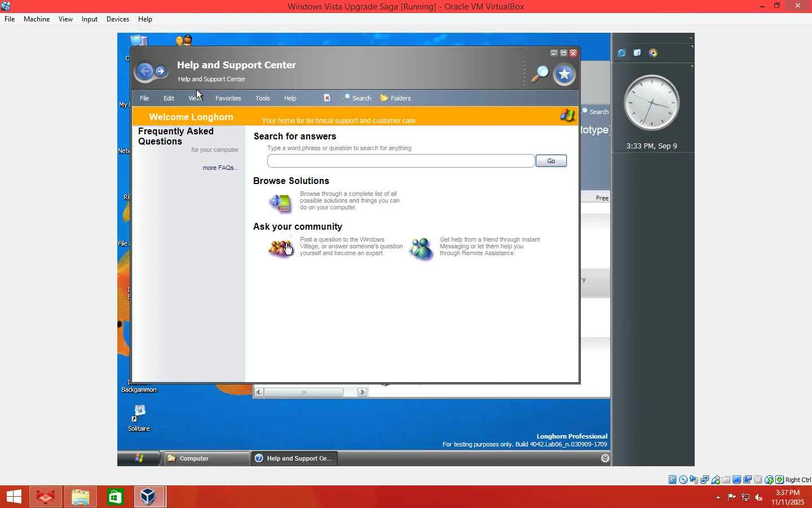Click VirtualBox keyboard capture arrow icon
This screenshot has height=508, width=812.
click(x=779, y=480)
